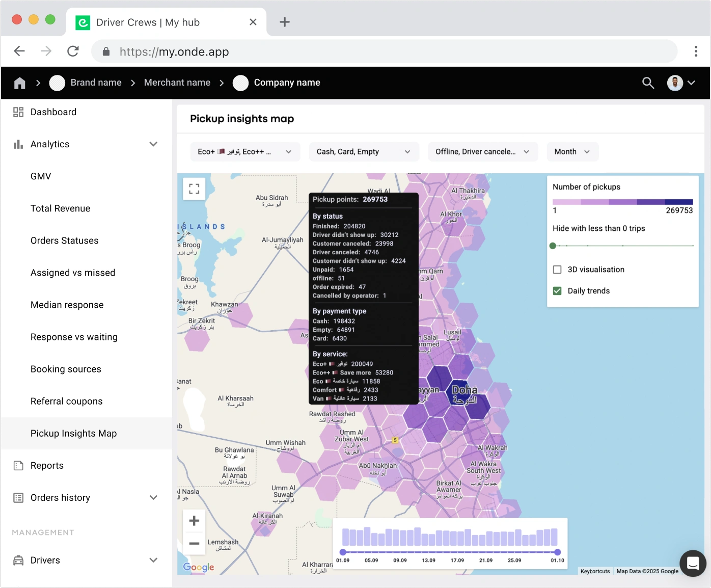Viewport: 711px width, 588px height.
Task: Select Booking sources in sidebar
Action: [66, 369]
